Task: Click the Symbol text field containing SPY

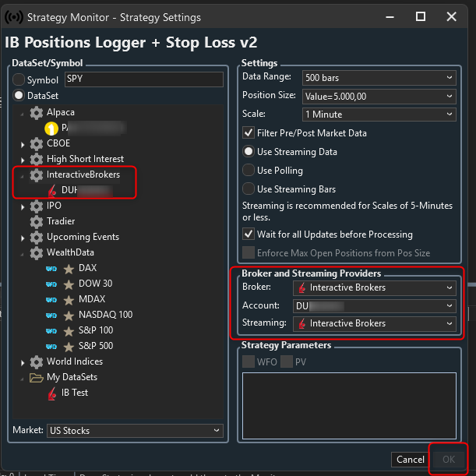Action: (144, 79)
